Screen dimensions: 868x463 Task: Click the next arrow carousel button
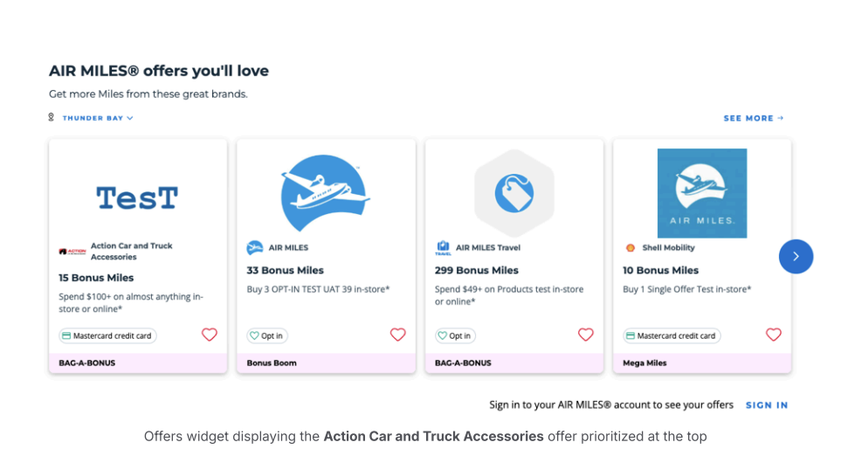796,257
